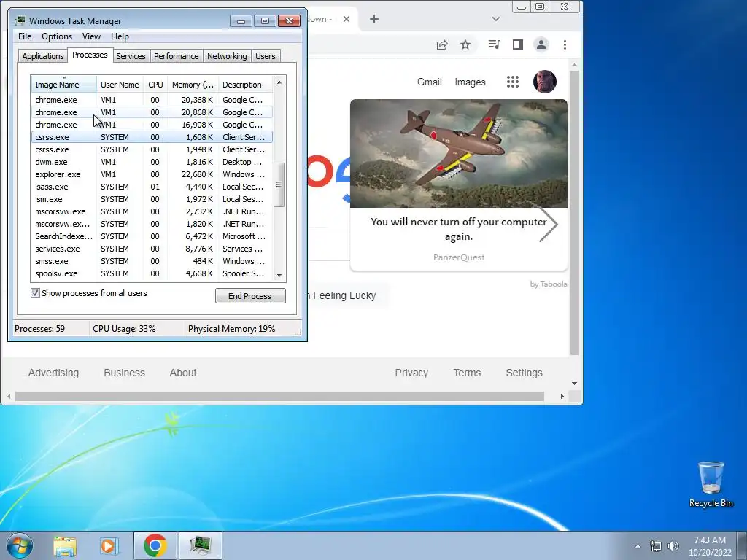Sort by Image Name column header
Image resolution: width=747 pixels, height=560 pixels.
64,85
